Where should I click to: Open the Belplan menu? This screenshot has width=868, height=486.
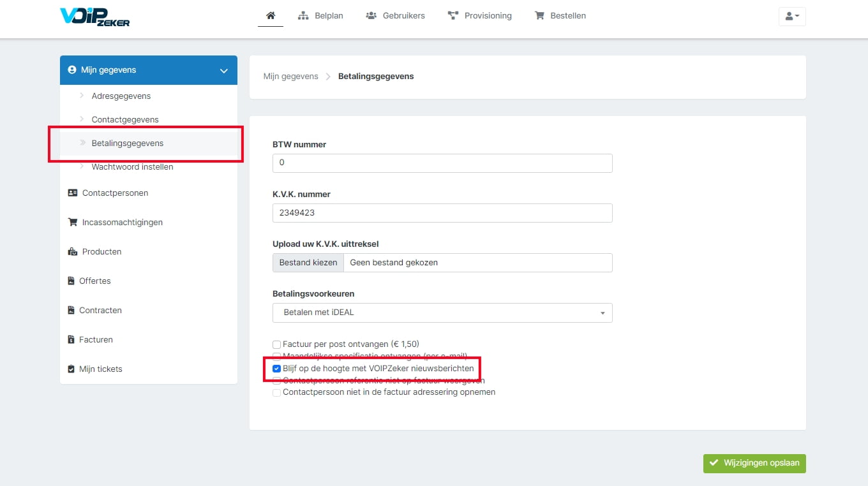coord(320,15)
